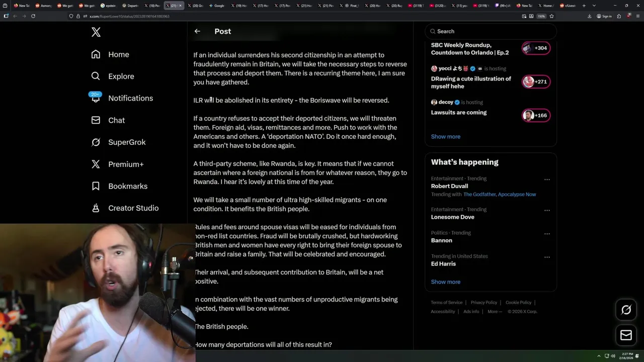Open Bannon trending topic
Viewport: 644px width, 362px height.
click(x=441, y=240)
